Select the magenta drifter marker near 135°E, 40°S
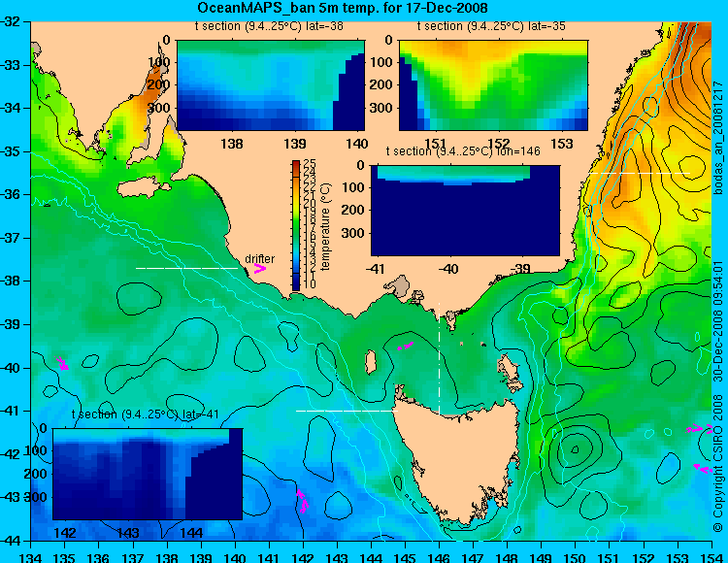 pos(62,363)
